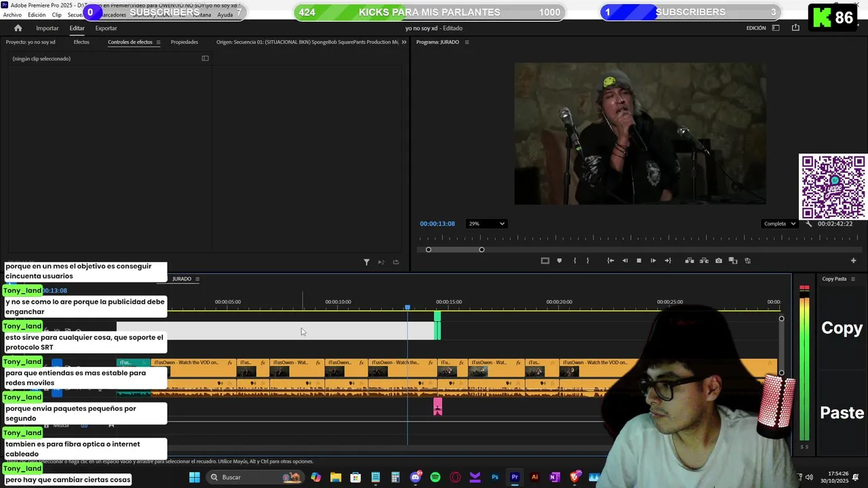The width and height of the screenshot is (868, 488).
Task: Switch to the Editar workspace tab
Action: [77, 28]
